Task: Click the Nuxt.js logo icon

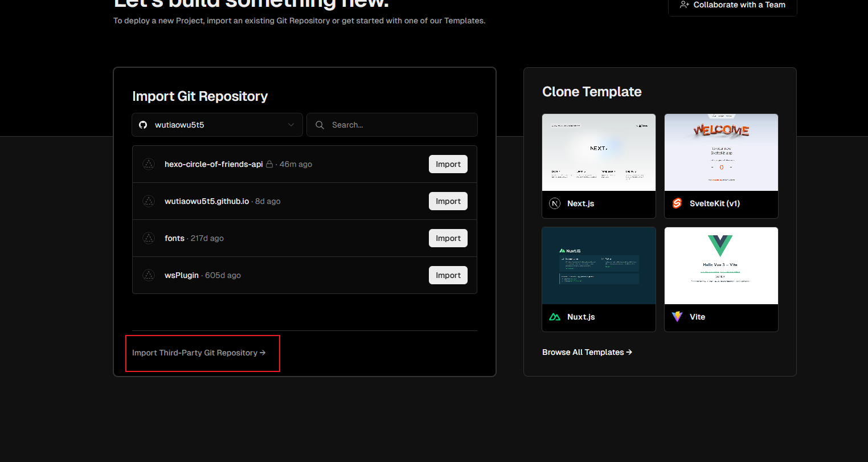Action: (x=555, y=317)
